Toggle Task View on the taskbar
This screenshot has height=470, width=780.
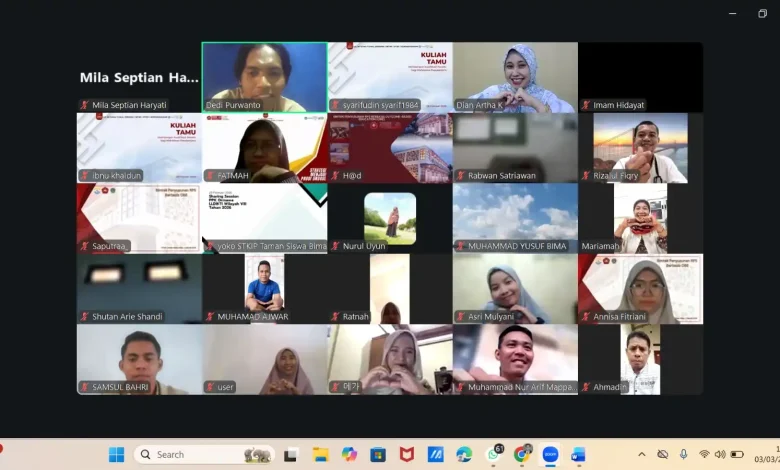(291, 454)
